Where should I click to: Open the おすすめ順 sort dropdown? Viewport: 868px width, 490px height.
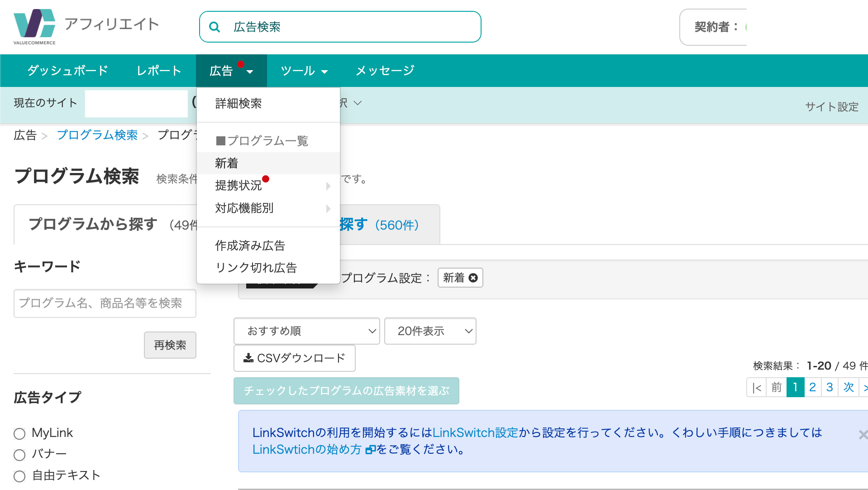pyautogui.click(x=307, y=331)
